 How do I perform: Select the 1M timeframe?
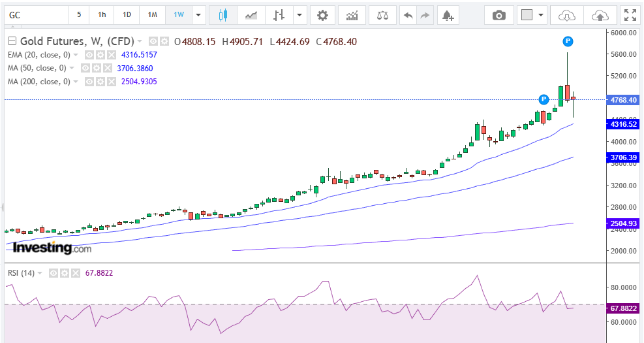[x=152, y=15]
